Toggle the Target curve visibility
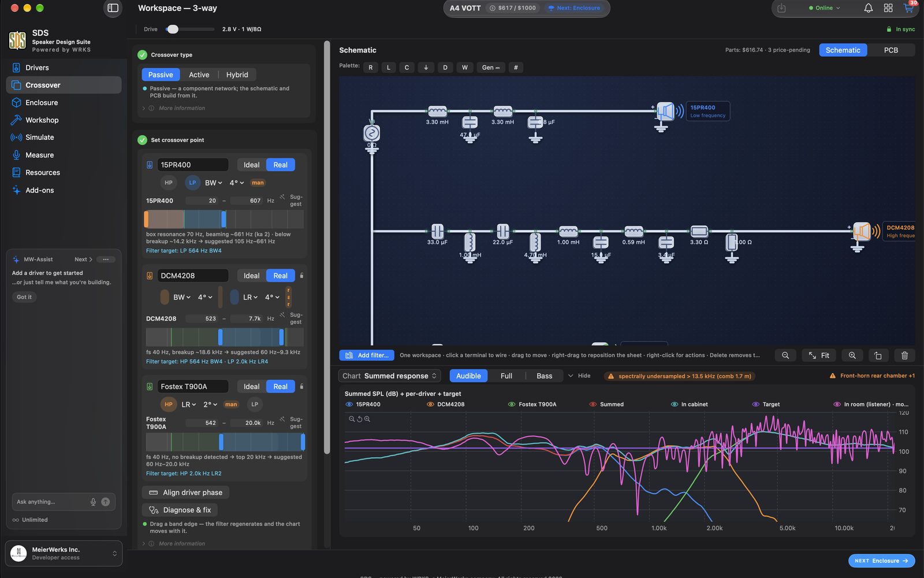924x578 pixels. point(755,405)
